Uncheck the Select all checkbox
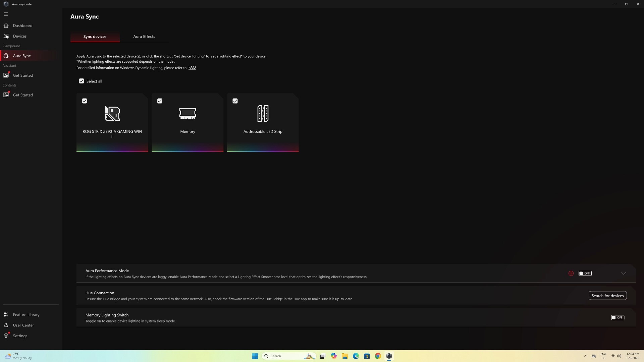Screen dimensions: 644x362 pyautogui.click(x=82, y=81)
